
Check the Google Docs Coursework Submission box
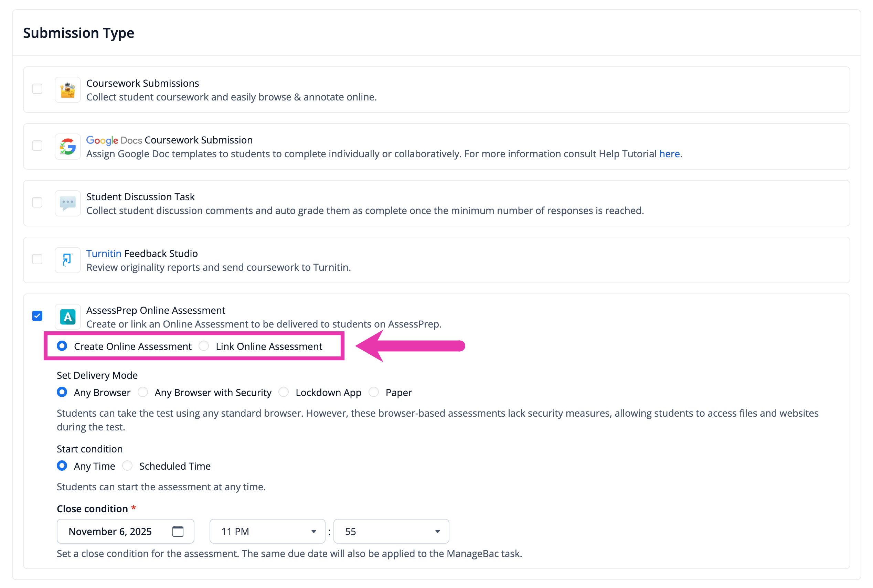pyautogui.click(x=37, y=146)
